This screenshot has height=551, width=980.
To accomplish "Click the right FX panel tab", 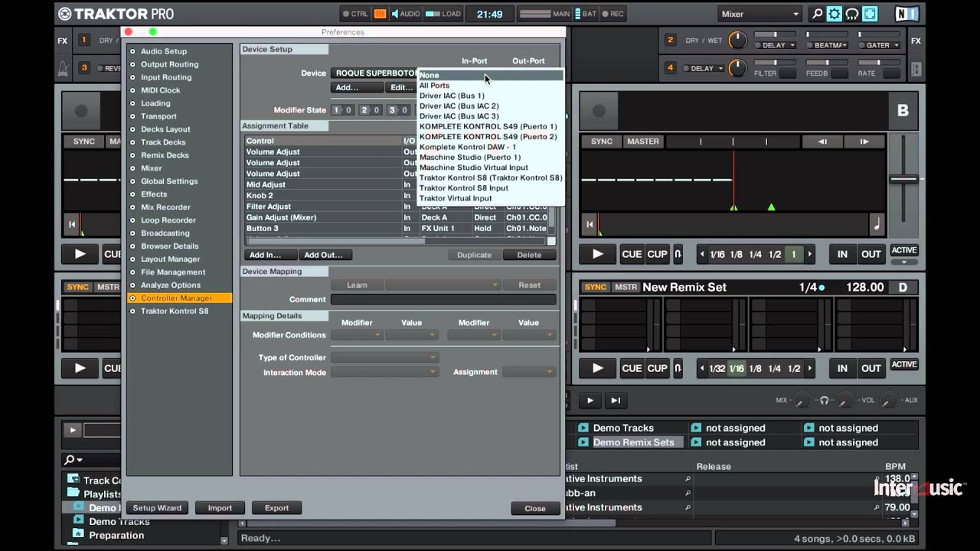I will 916,41.
